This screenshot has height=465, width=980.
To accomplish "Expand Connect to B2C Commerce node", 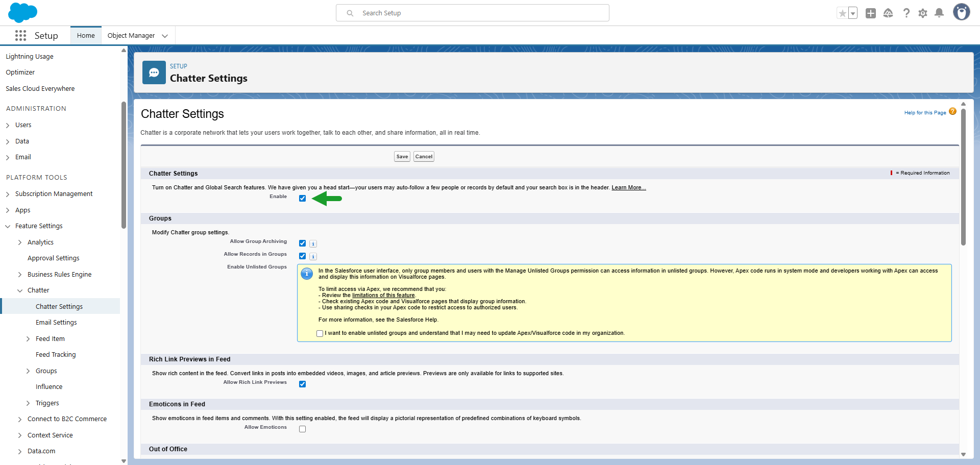I will [x=20, y=420].
